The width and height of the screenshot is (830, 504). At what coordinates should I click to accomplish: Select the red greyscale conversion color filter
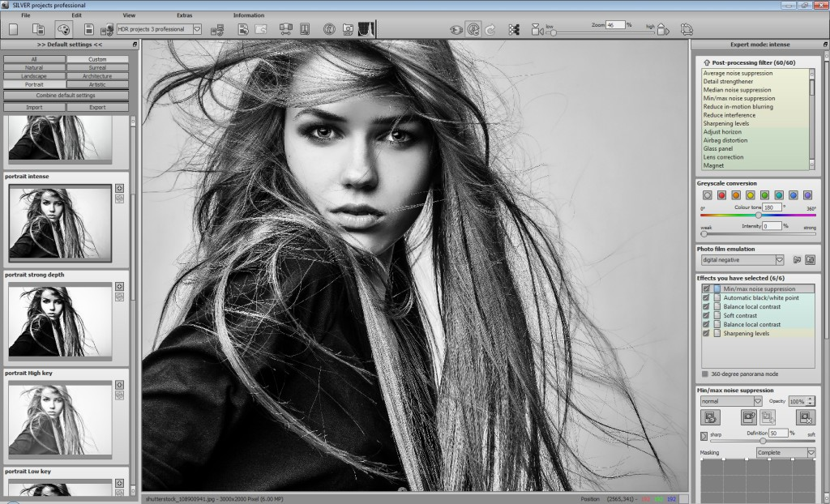tap(721, 195)
